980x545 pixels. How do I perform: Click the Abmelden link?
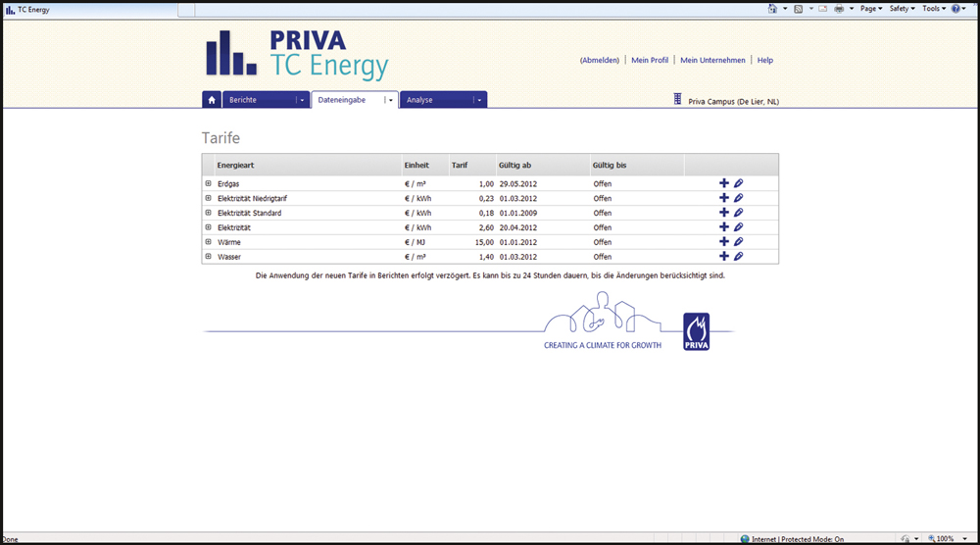[x=600, y=60]
